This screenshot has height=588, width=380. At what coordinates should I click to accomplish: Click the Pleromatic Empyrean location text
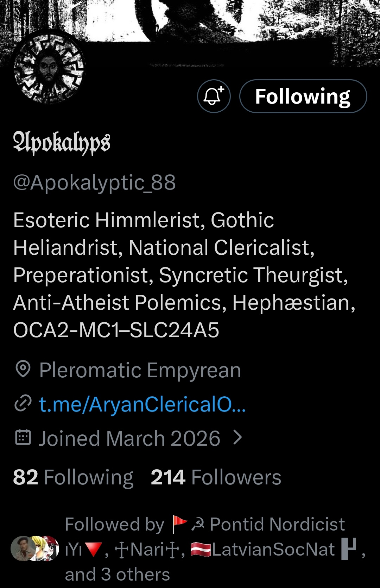pos(140,370)
